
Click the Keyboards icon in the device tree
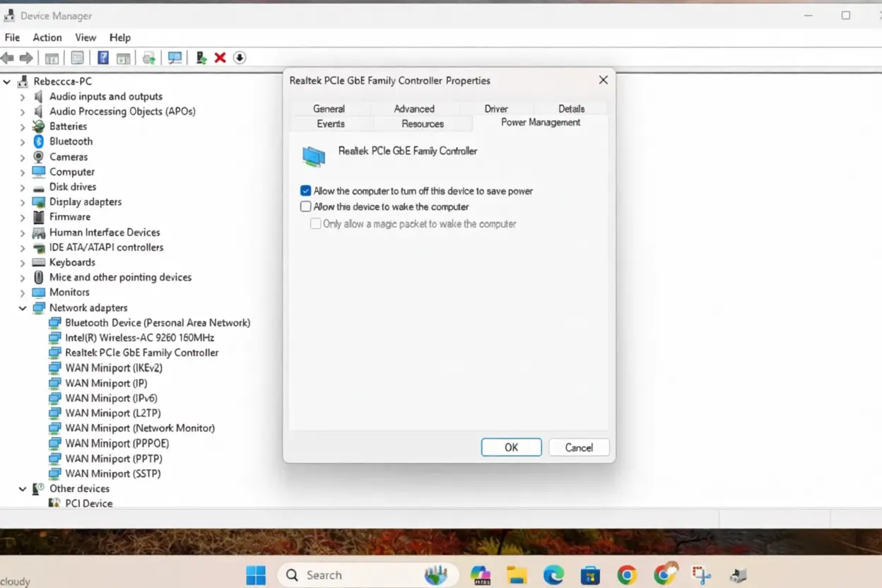39,262
